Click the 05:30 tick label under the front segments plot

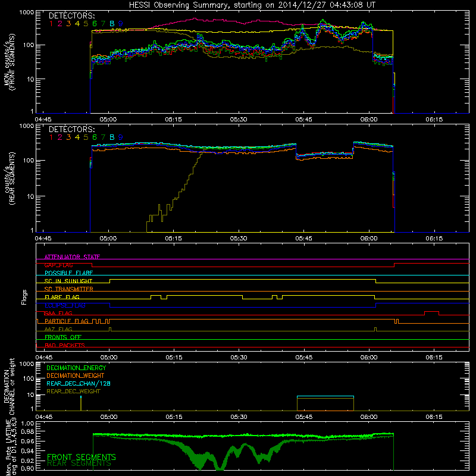pos(239,120)
